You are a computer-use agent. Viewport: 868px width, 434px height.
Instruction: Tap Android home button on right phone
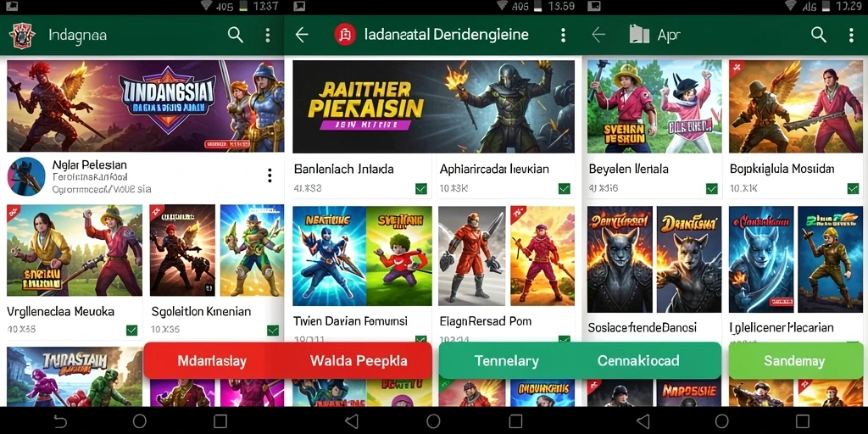coord(722,422)
